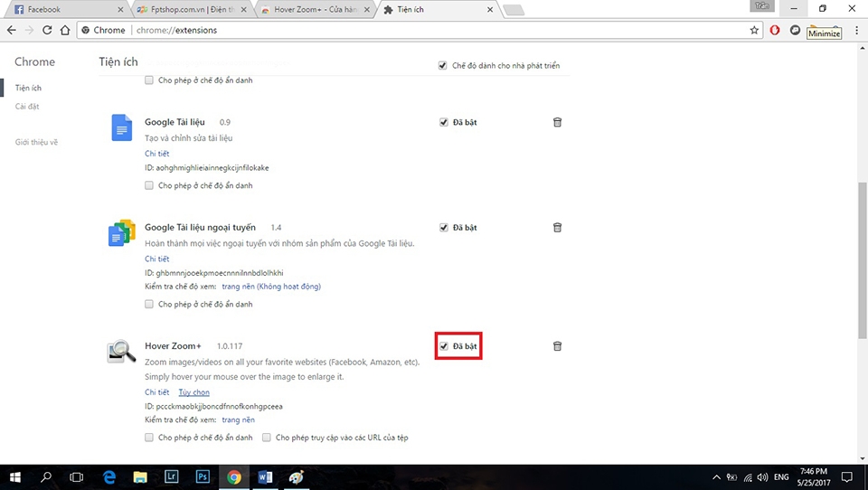This screenshot has height=490, width=868.
Task: Delete the Google Tài liệu extension via trash icon
Action: coord(558,122)
